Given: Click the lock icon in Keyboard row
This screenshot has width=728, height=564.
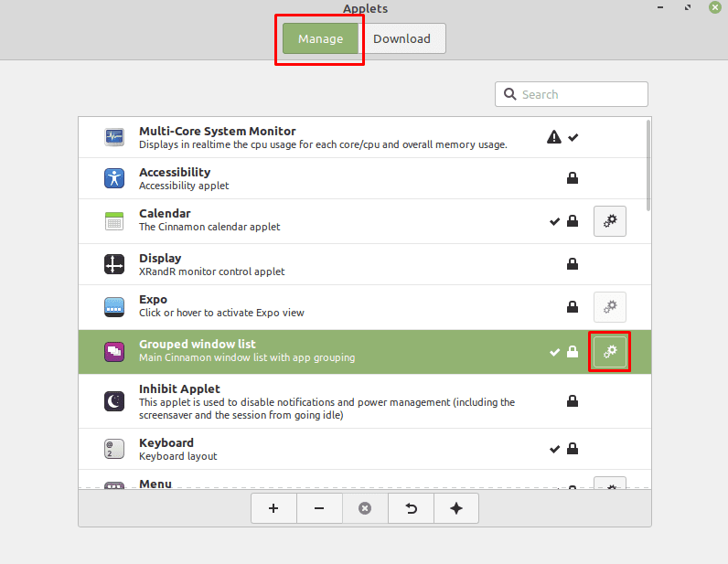Looking at the screenshot, I should (573, 449).
